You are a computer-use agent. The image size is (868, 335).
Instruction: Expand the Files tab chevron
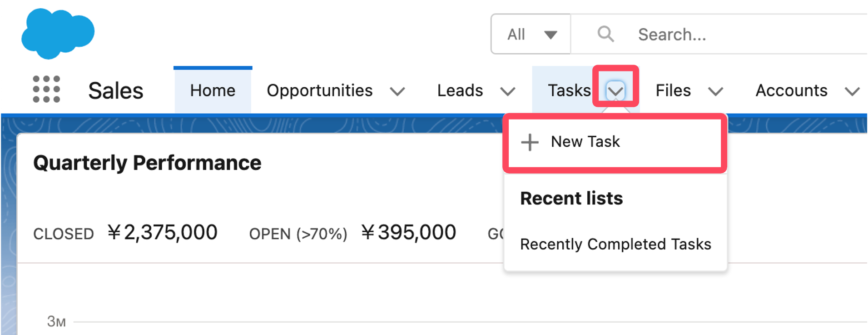pyautogui.click(x=715, y=91)
